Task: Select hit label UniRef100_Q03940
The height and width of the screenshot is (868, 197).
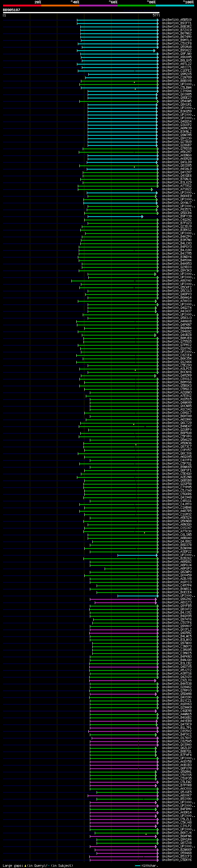Action: click(177, 745)
